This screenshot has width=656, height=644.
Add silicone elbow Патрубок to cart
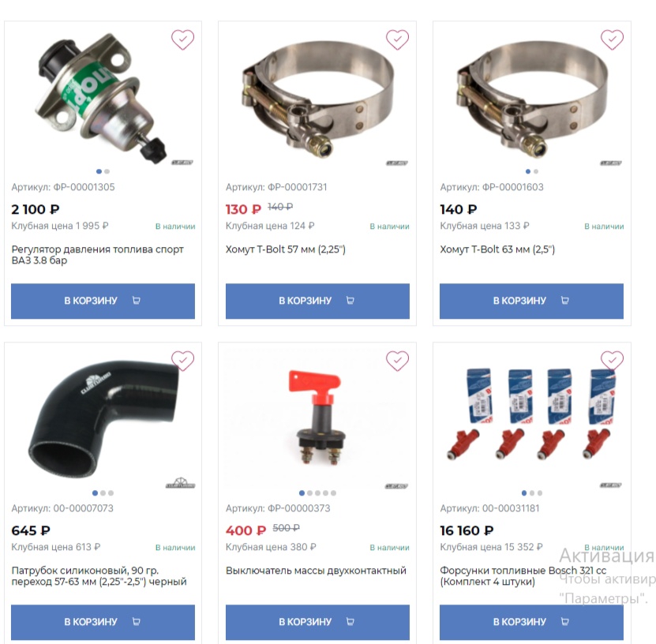coord(103,622)
